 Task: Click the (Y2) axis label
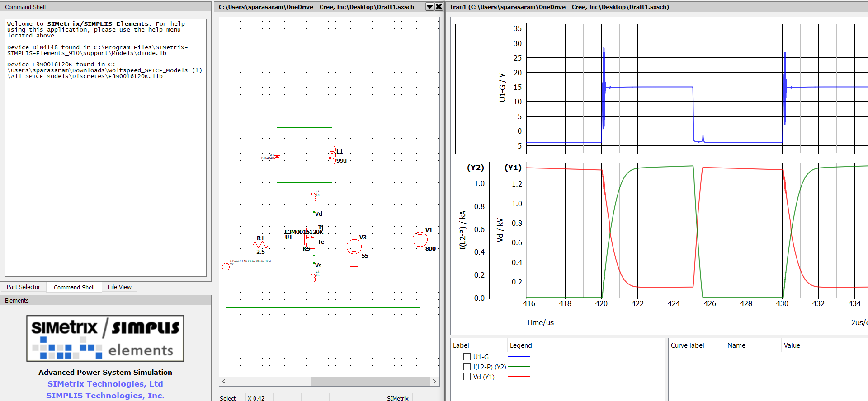click(x=476, y=168)
